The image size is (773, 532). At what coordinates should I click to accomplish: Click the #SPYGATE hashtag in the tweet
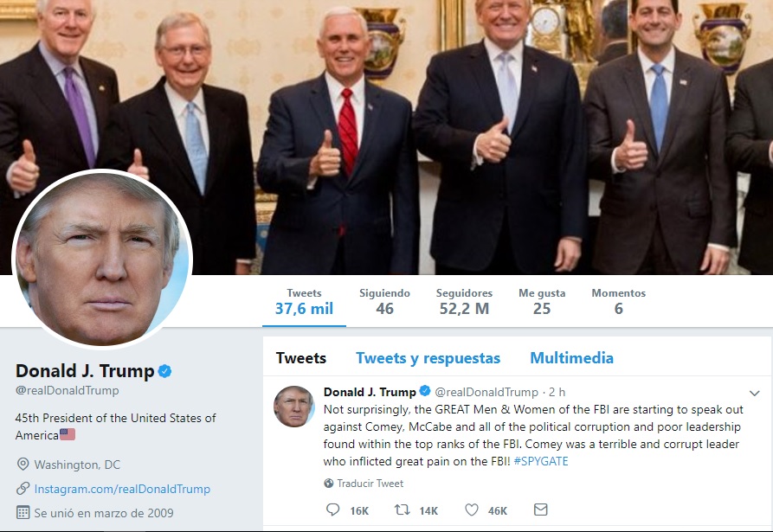tap(541, 462)
